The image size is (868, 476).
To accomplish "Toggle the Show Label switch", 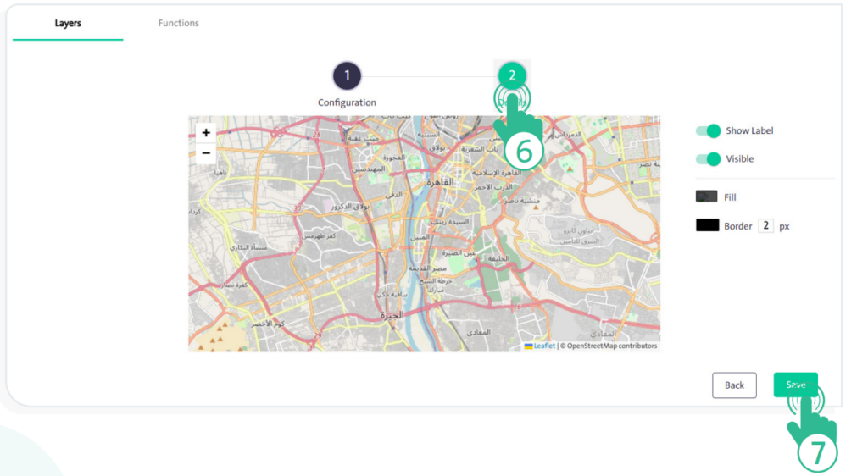I will 708,131.
